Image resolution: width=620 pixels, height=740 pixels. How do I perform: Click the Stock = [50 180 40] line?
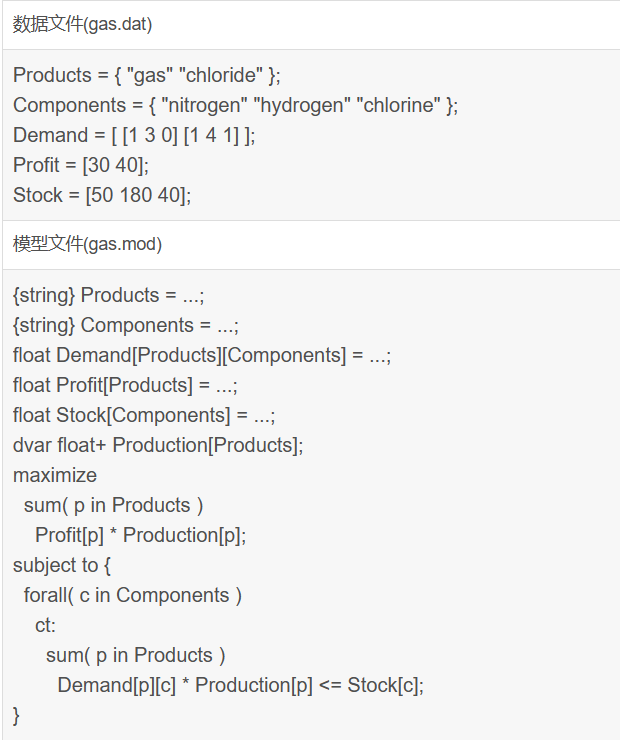pos(102,196)
